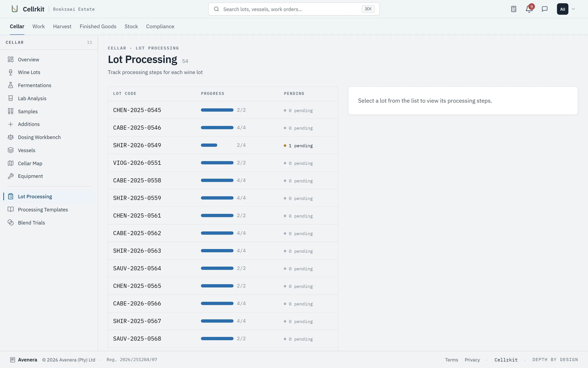Click the 1 pending status for SHIR-2026-0549
Viewport: 588px width, 368px height.
click(x=298, y=146)
